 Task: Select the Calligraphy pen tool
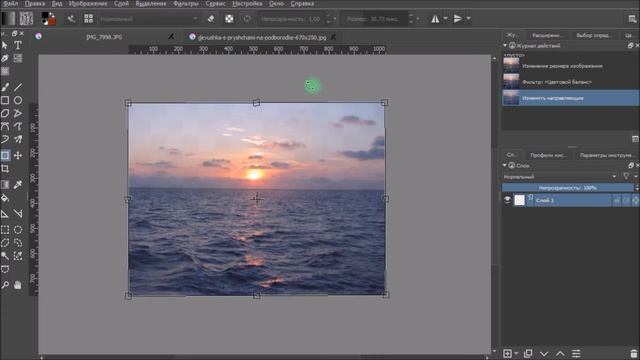coord(5,58)
